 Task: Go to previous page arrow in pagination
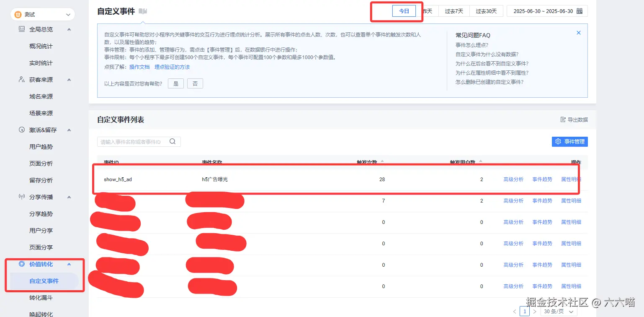pos(515,312)
